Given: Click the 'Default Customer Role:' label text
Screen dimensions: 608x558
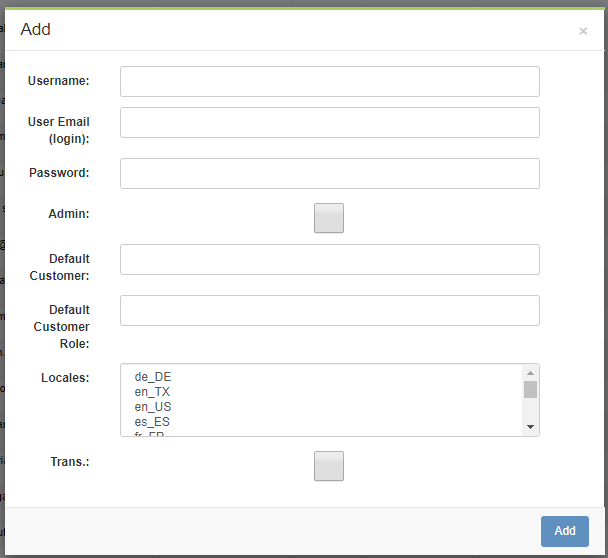Looking at the screenshot, I should pyautogui.click(x=62, y=327).
